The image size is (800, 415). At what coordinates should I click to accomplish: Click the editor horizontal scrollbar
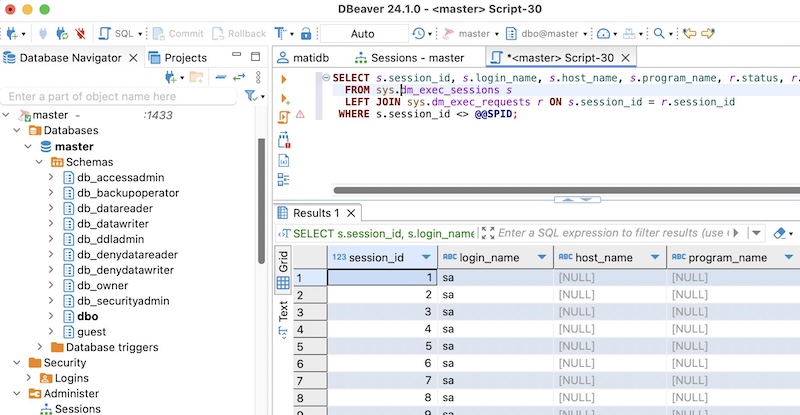click(566, 190)
